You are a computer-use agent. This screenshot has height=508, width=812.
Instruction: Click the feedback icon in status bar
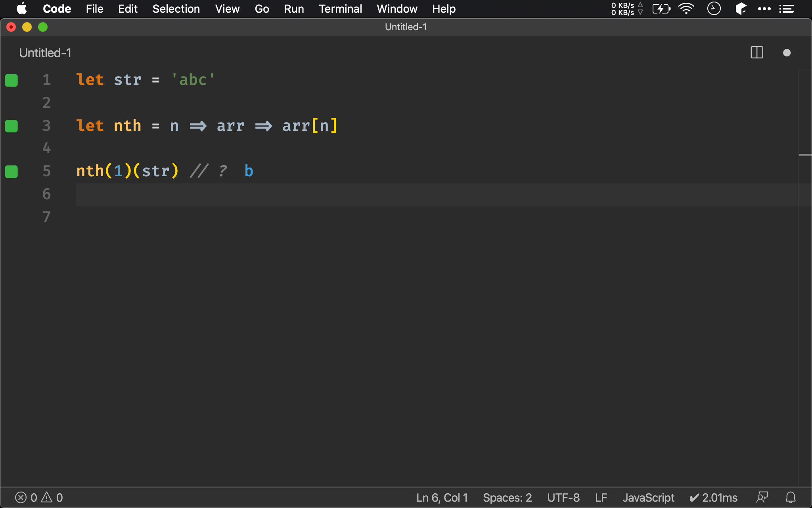pos(762,498)
